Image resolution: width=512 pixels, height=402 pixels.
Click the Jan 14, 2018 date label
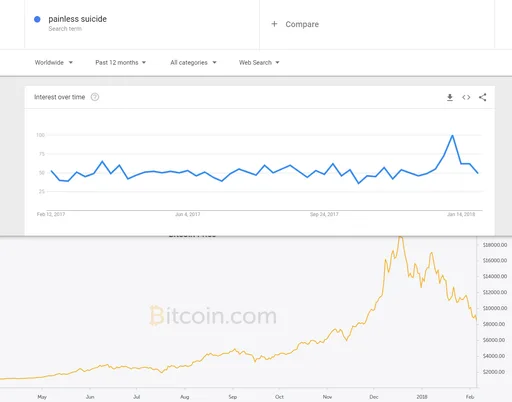pos(461,214)
